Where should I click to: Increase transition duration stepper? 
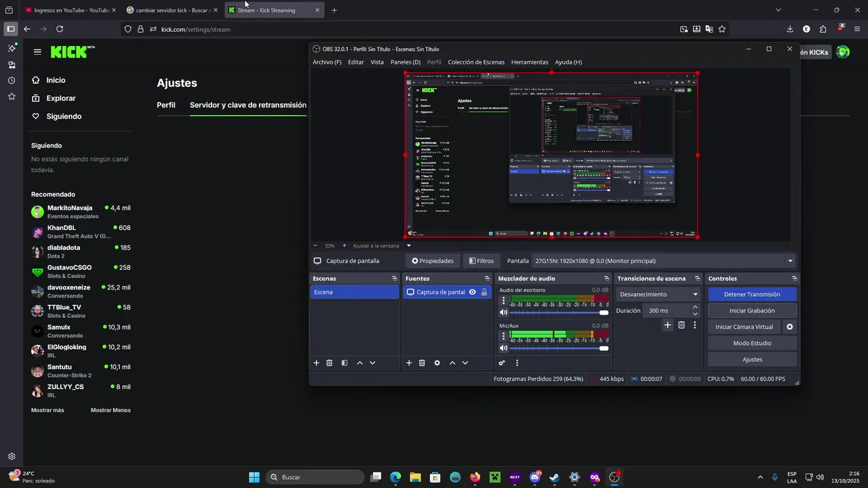695,307
